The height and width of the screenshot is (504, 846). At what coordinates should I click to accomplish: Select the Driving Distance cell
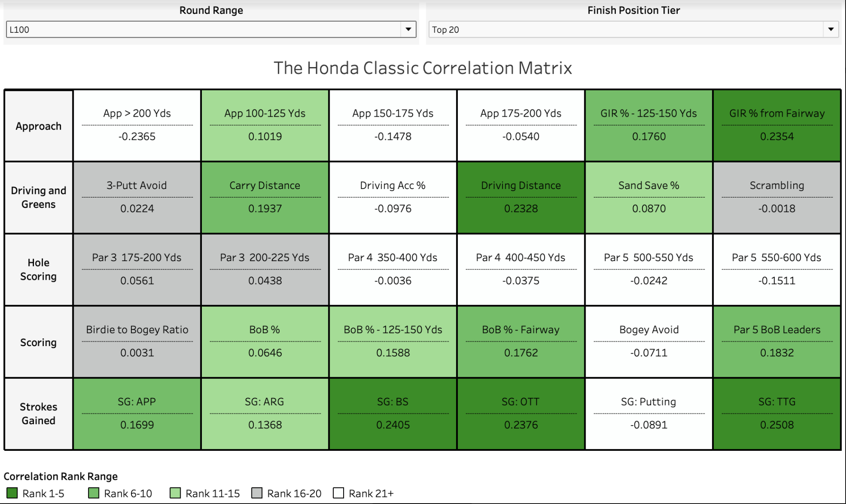(x=521, y=198)
